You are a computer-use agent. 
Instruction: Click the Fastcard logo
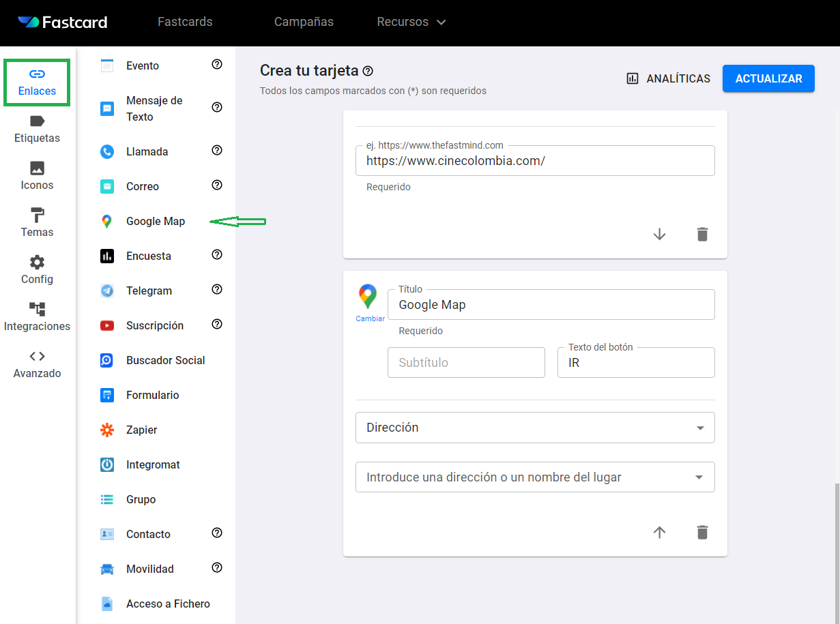[63, 22]
